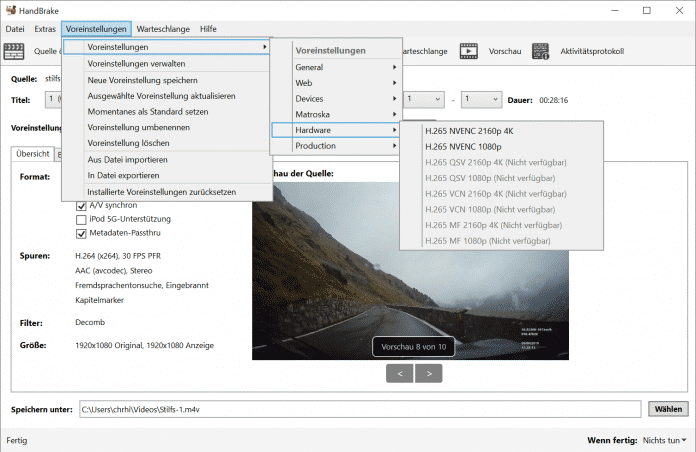Click the Quelle öffnen film clapper icon
The height and width of the screenshot is (452, 696).
pyautogui.click(x=15, y=51)
